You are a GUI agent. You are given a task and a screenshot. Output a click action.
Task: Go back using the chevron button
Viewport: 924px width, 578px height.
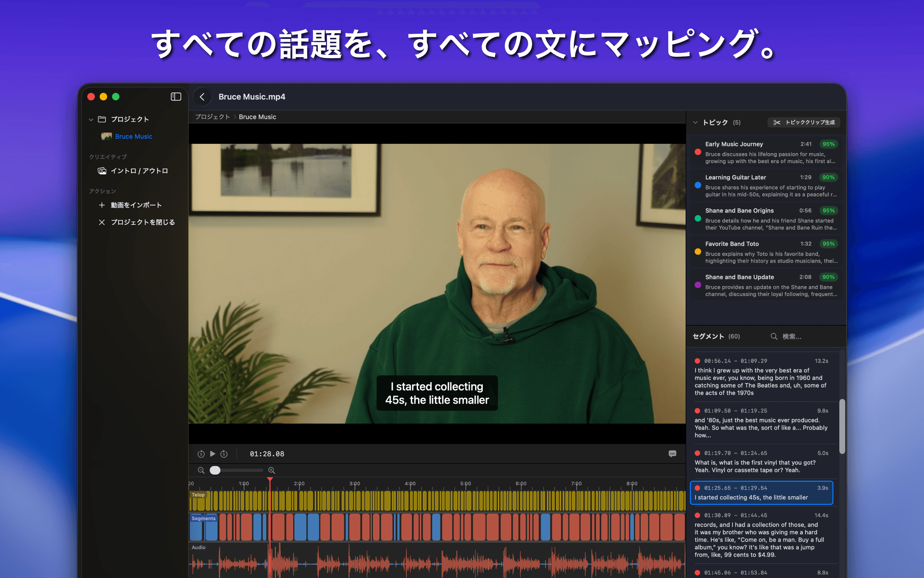[x=202, y=97]
